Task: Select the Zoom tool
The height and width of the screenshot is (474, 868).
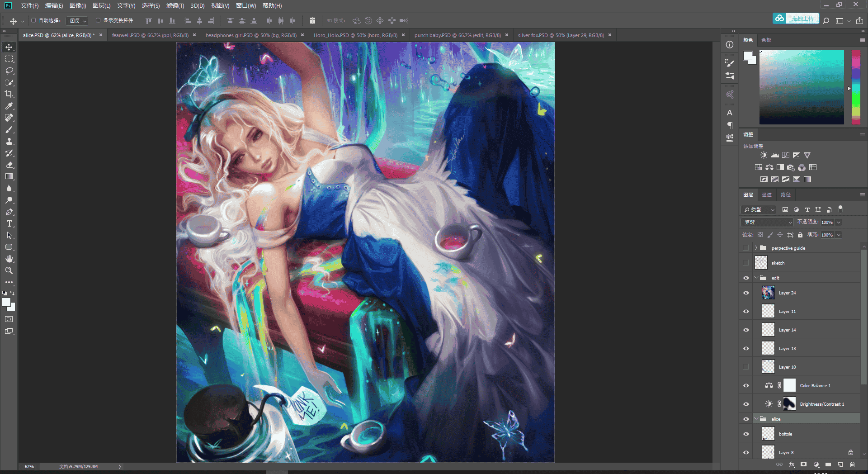Action: point(9,270)
